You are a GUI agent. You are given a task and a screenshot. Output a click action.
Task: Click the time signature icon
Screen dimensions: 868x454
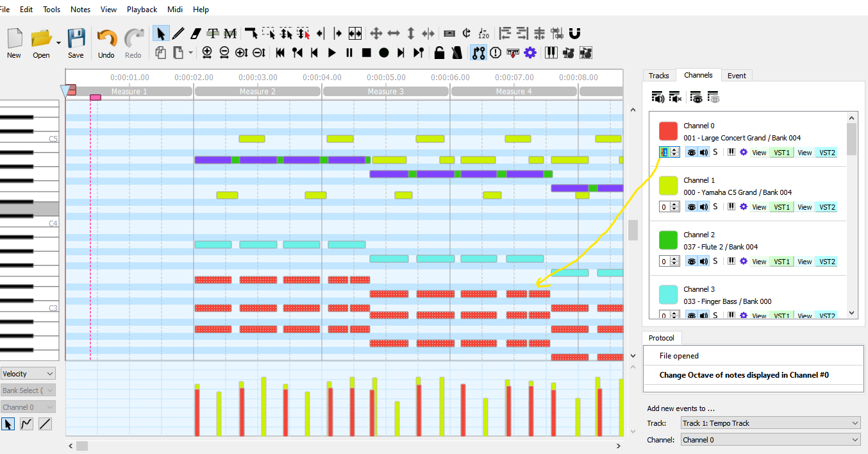tap(467, 33)
